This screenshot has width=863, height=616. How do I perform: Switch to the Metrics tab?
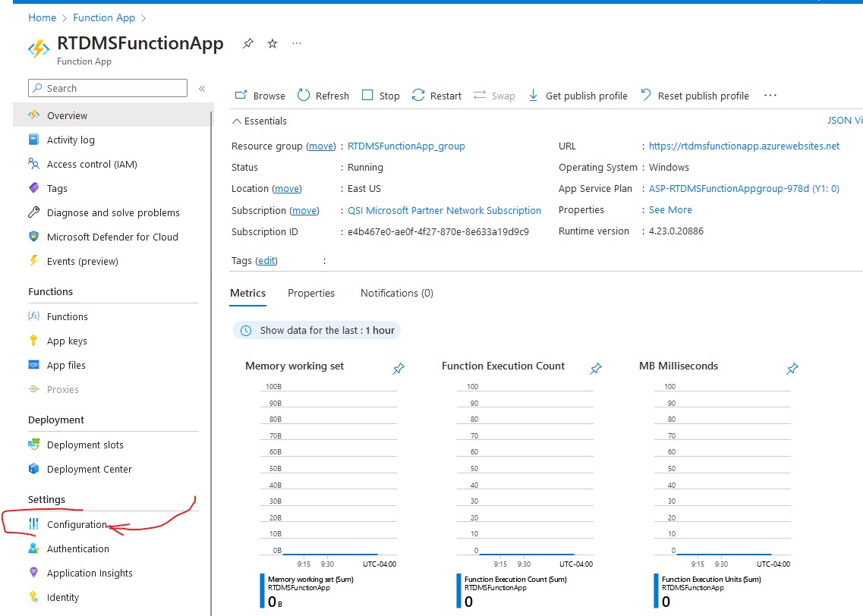tap(247, 293)
